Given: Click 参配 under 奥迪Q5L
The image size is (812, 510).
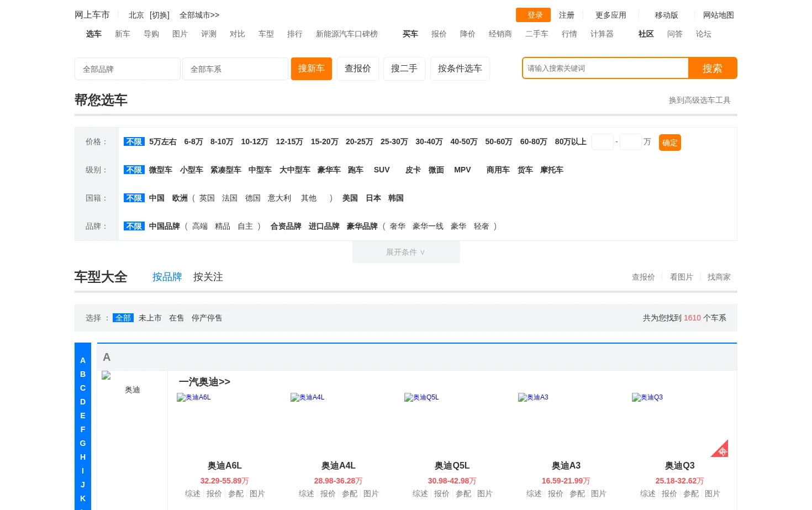Looking at the screenshot, I should 463,493.
